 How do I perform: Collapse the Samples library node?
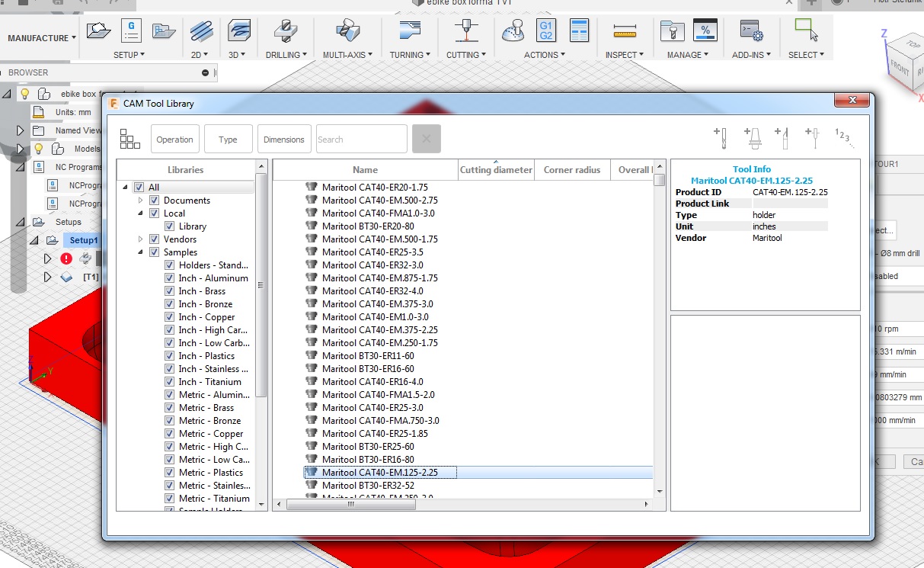tap(140, 252)
